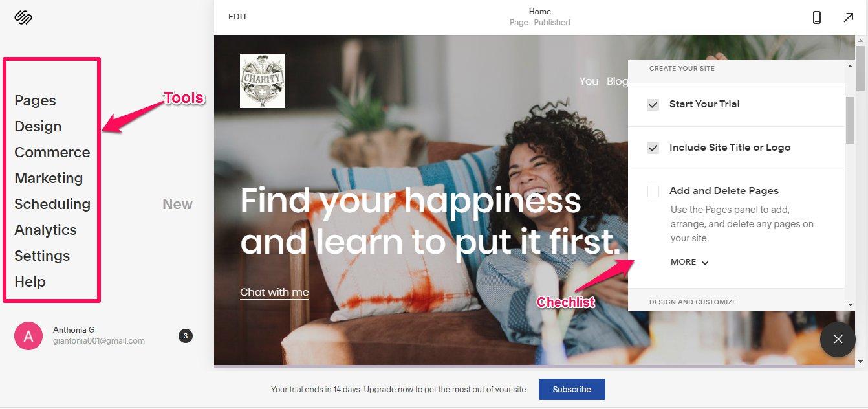Expand the Design and Customize section
This screenshot has height=409, width=868.
[x=693, y=302]
